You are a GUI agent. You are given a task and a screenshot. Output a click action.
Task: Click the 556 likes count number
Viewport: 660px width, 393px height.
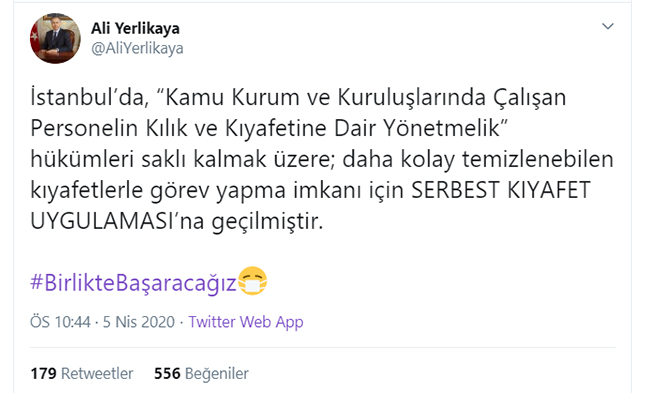(x=167, y=373)
